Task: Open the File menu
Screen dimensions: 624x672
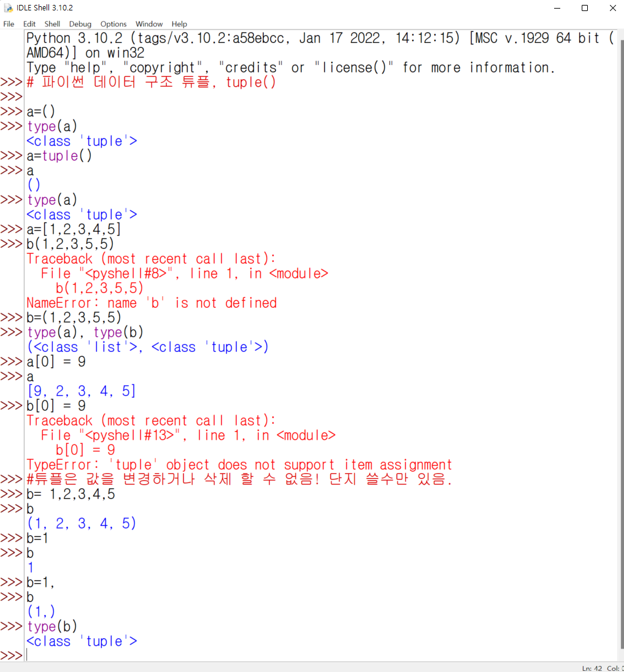Action: pyautogui.click(x=9, y=24)
